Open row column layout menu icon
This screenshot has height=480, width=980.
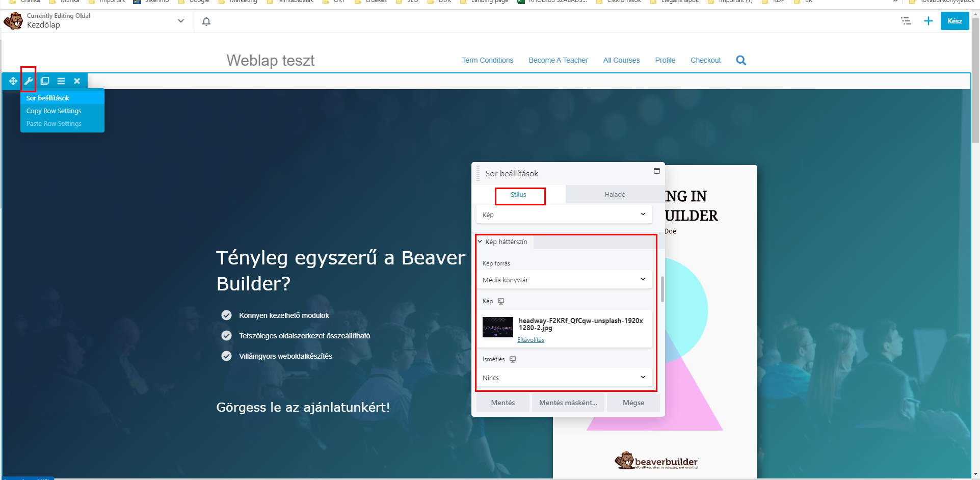[61, 81]
